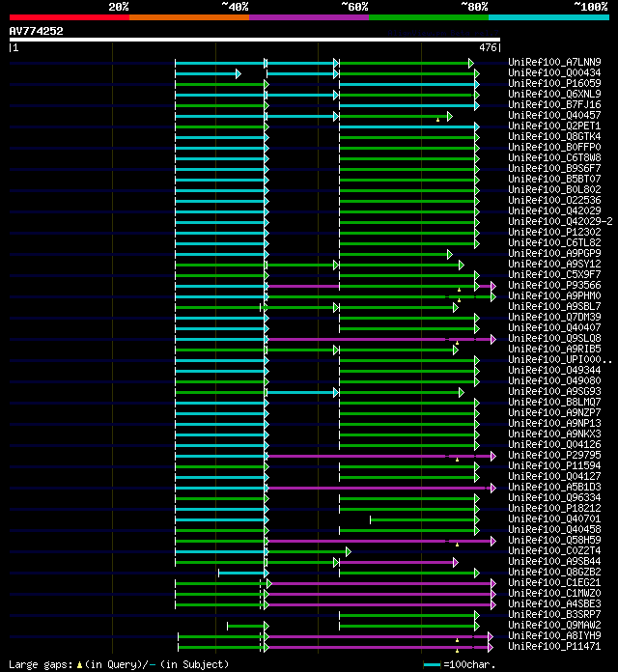Screen dimensions: 618x672
Task: Click the cyan ~100% identity legend bar
Action: pos(549,17)
